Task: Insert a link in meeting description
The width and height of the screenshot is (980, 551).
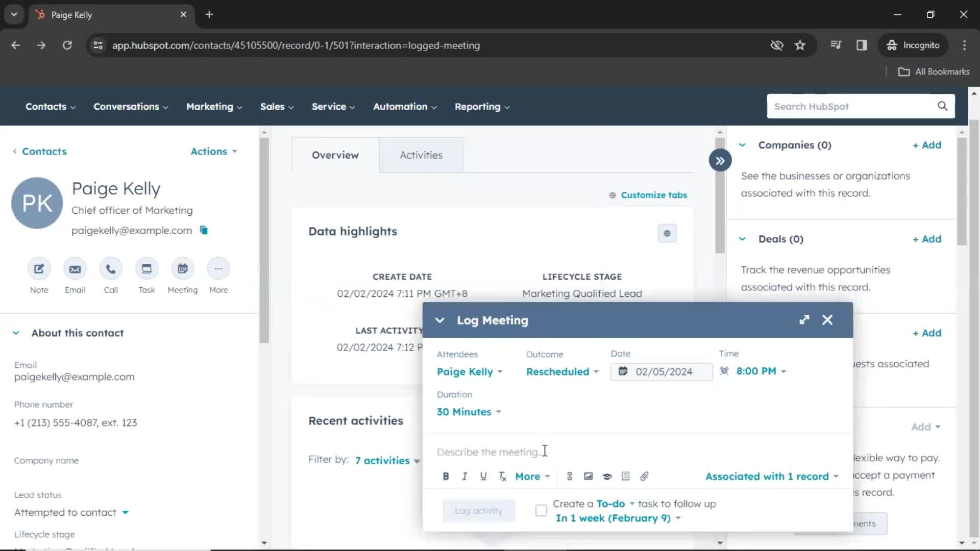Action: [569, 477]
